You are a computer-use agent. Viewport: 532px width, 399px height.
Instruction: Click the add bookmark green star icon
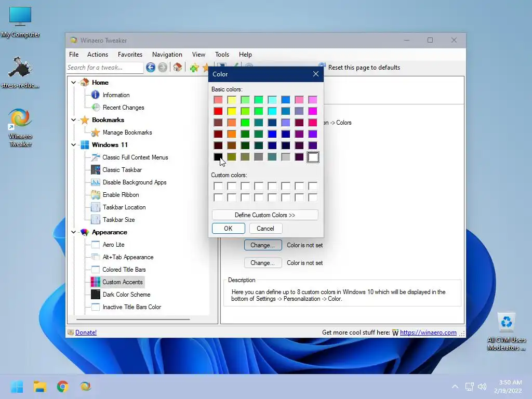[194, 68]
